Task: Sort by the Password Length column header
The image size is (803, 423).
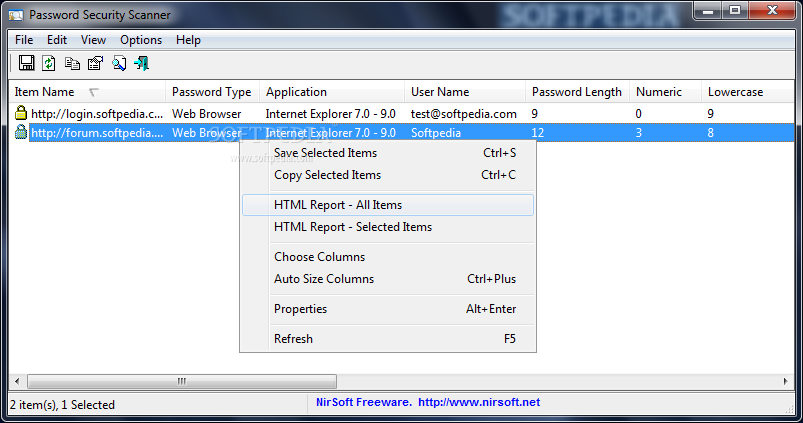Action: 577,92
